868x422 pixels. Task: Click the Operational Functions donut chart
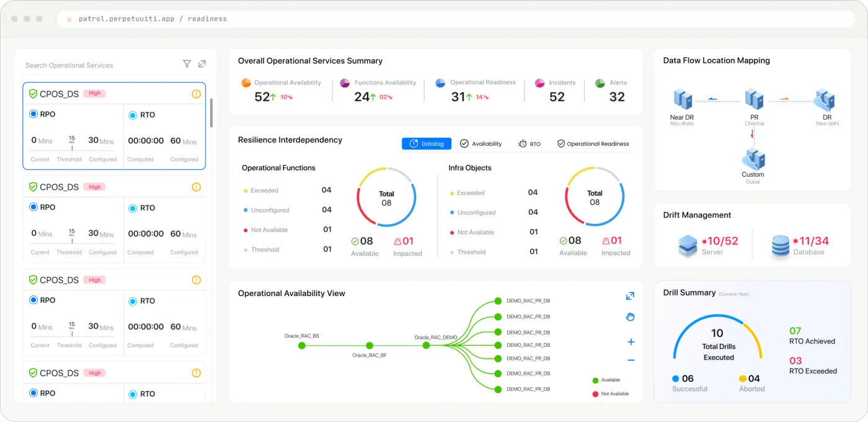[386, 197]
